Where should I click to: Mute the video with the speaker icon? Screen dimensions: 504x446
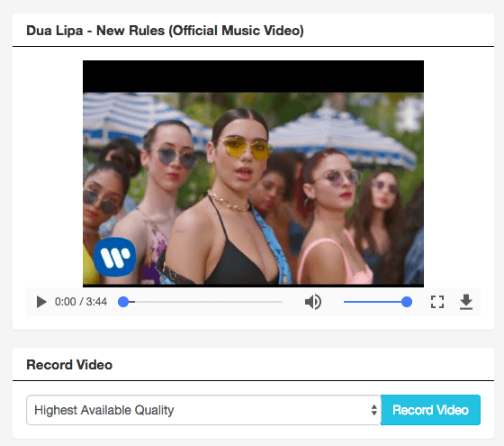(x=313, y=302)
